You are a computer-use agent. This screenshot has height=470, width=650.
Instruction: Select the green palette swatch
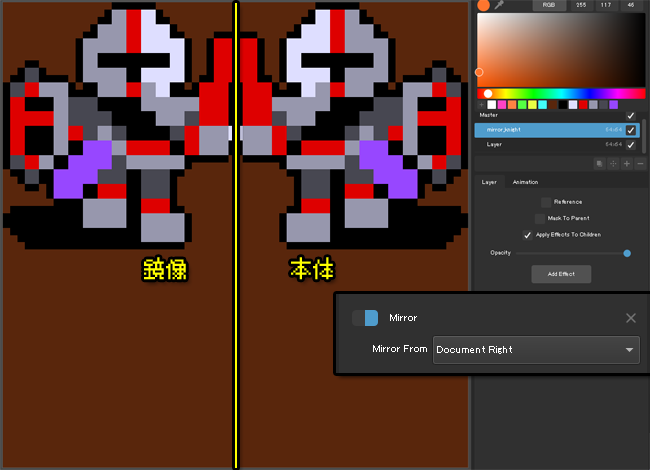pyautogui.click(x=522, y=105)
